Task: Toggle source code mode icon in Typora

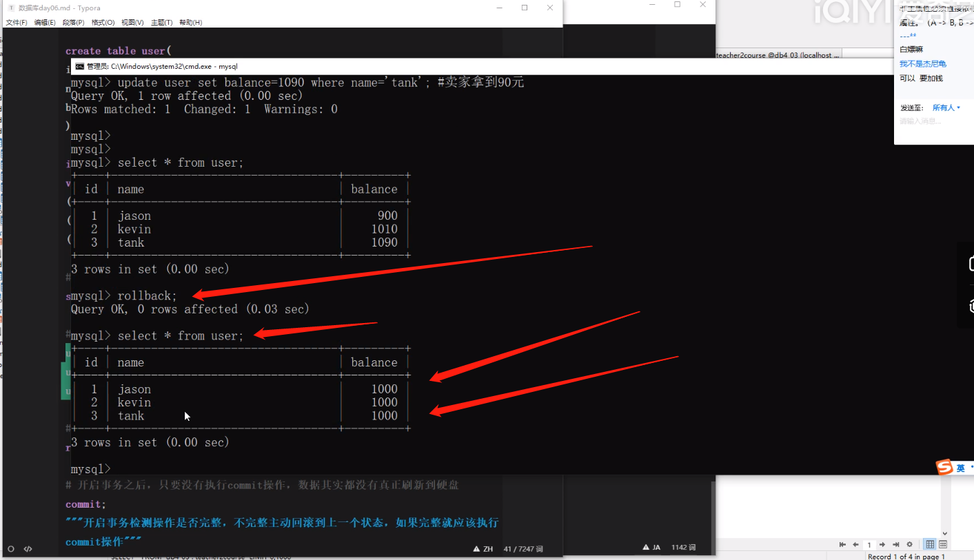Action: [x=28, y=549]
